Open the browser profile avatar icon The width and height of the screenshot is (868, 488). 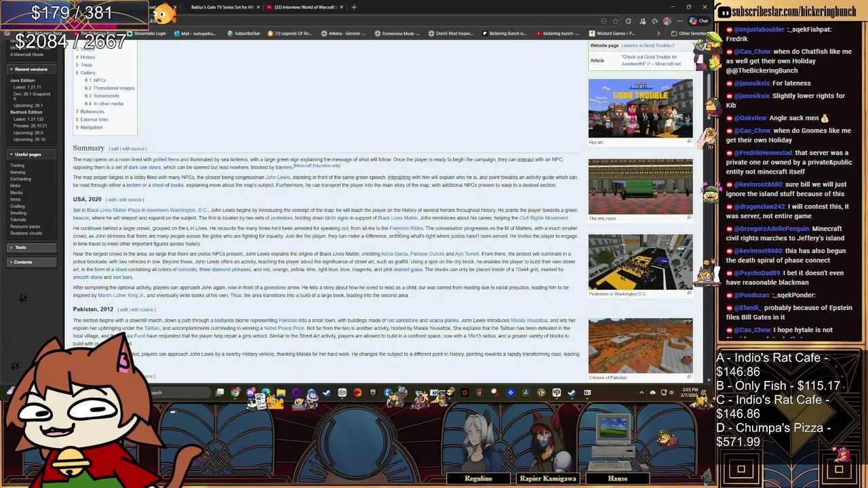[x=667, y=21]
